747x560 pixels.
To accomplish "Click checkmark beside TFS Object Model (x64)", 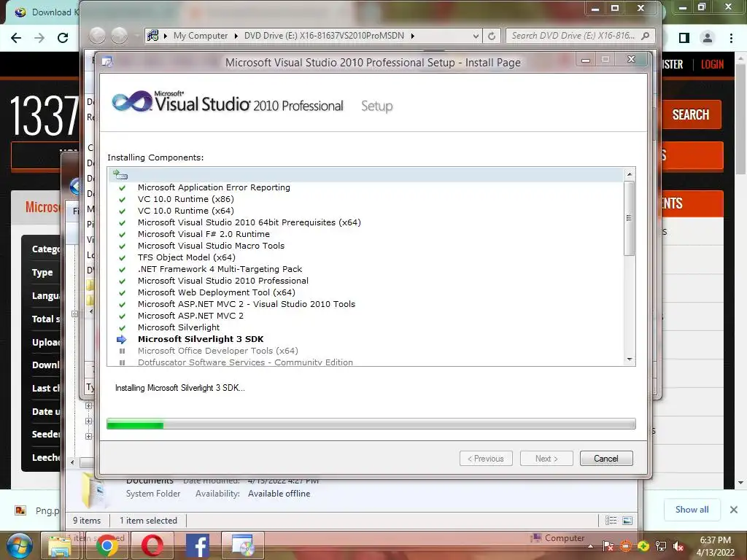I will 122,257.
